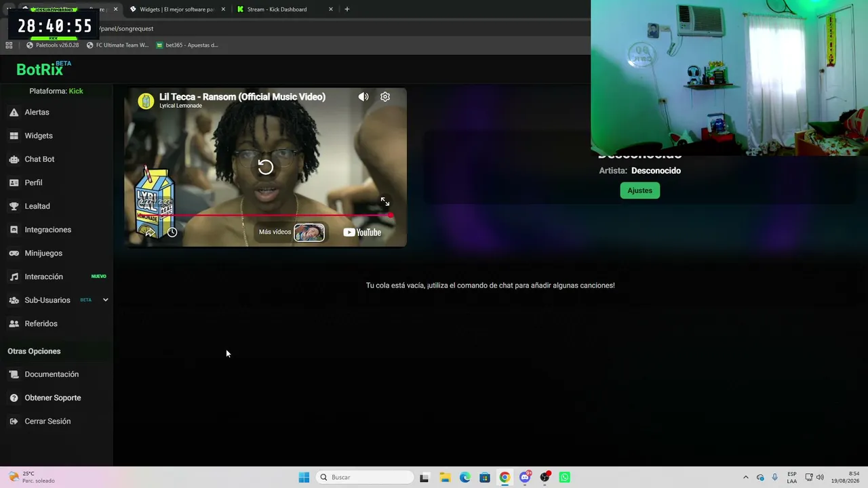
Task: Seek using the red video progress bar
Action: coord(266,216)
